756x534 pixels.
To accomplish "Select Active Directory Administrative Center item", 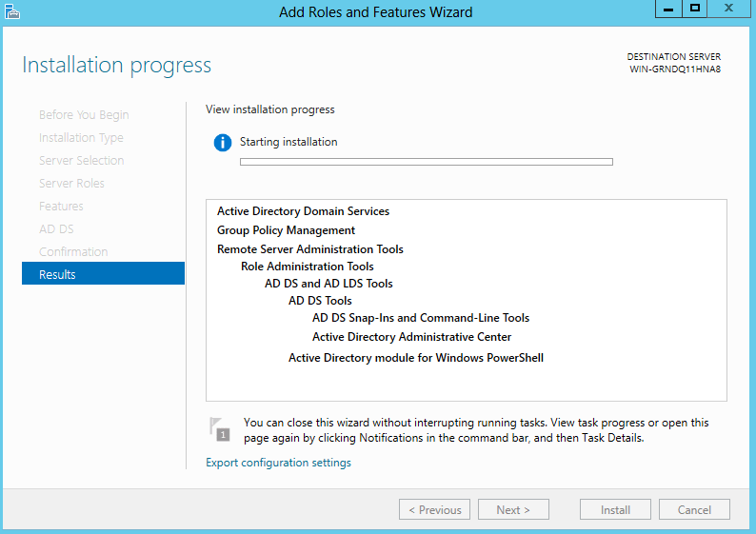I will (411, 337).
